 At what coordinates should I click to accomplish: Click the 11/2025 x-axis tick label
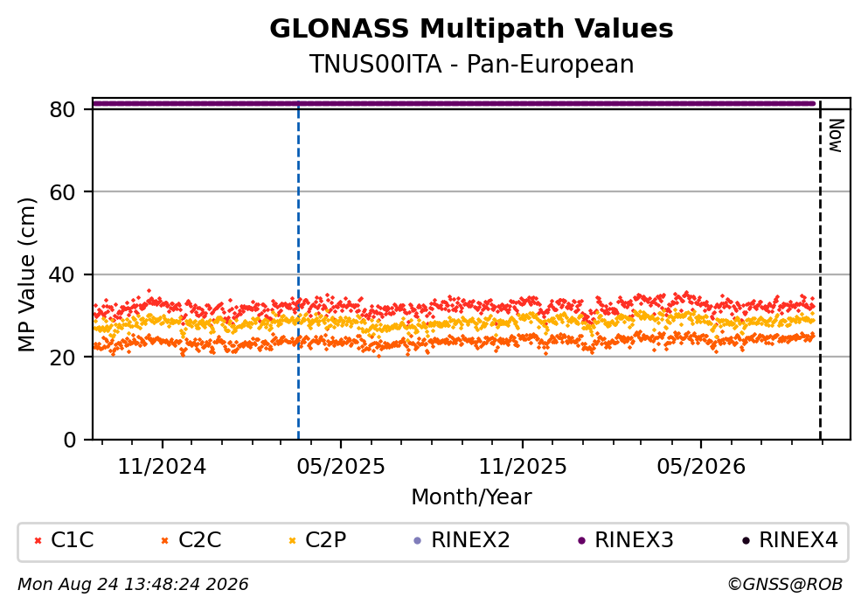(x=523, y=467)
